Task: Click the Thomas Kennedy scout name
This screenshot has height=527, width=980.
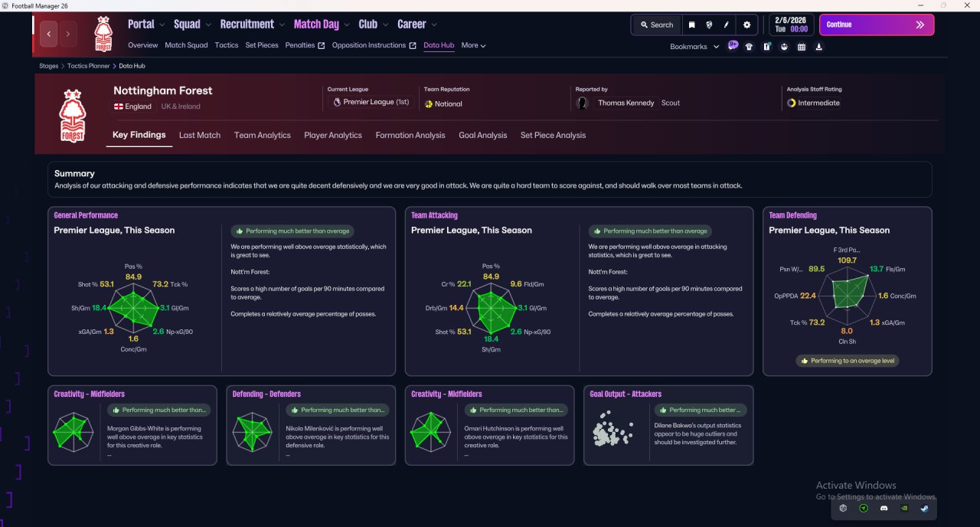Action: click(626, 103)
